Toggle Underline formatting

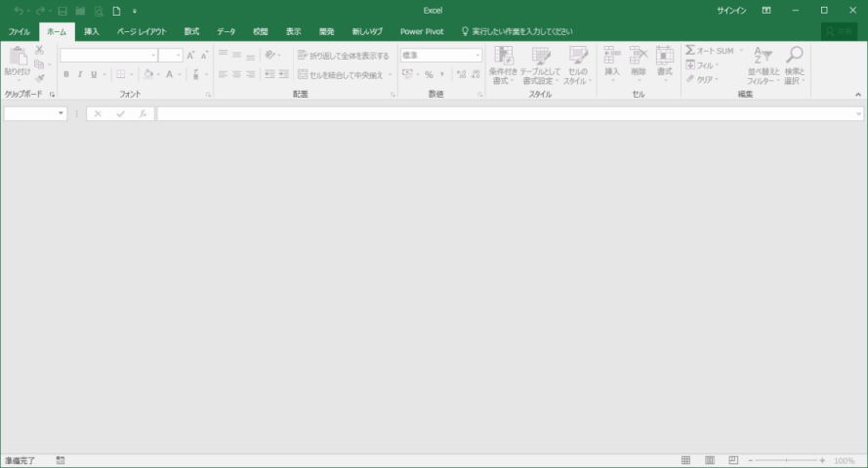pyautogui.click(x=94, y=74)
